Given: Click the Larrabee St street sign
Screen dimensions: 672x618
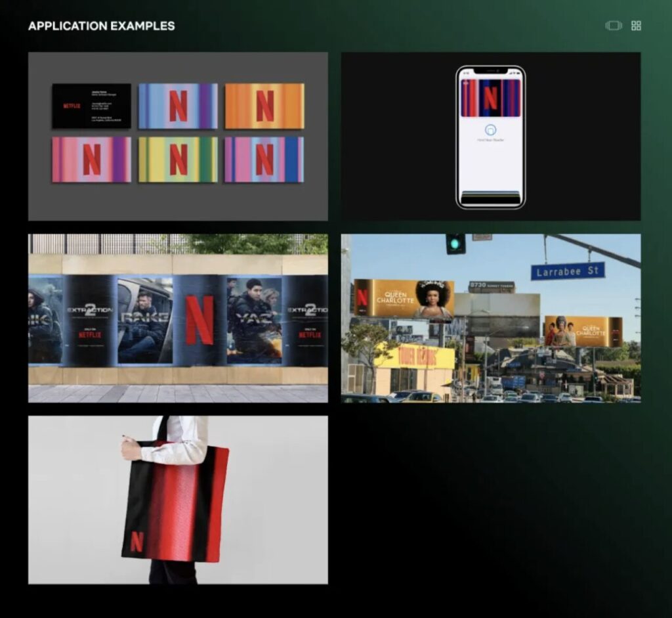Looking at the screenshot, I should coord(568,271).
